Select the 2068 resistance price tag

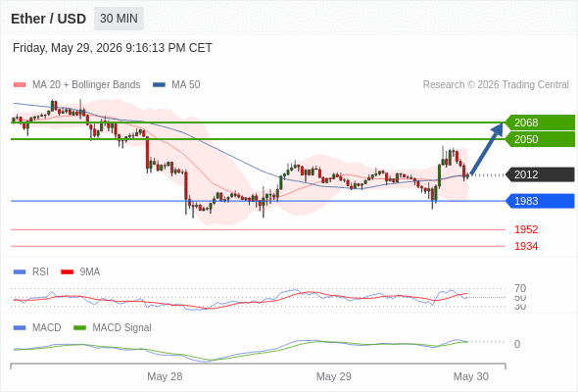pyautogui.click(x=540, y=122)
